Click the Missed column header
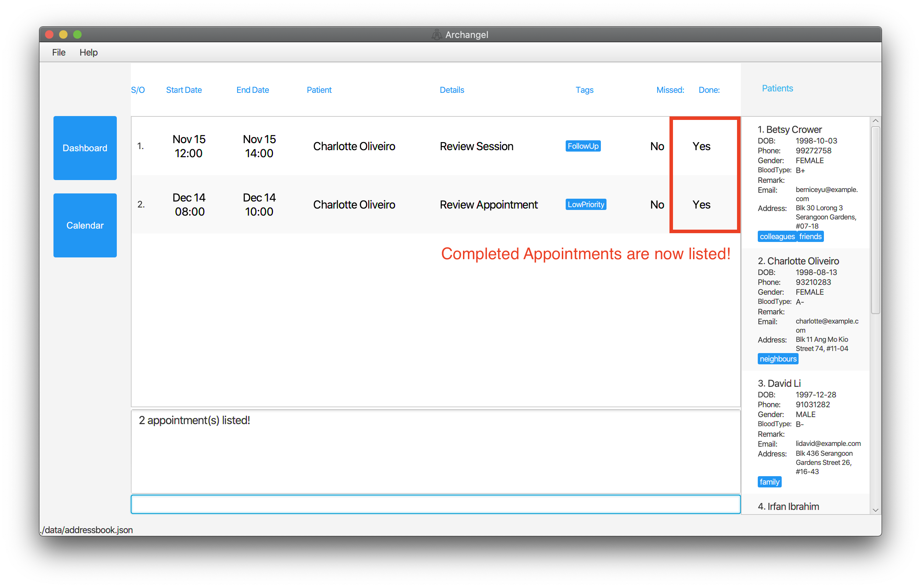Viewport: 921px width, 588px height. 671,90
